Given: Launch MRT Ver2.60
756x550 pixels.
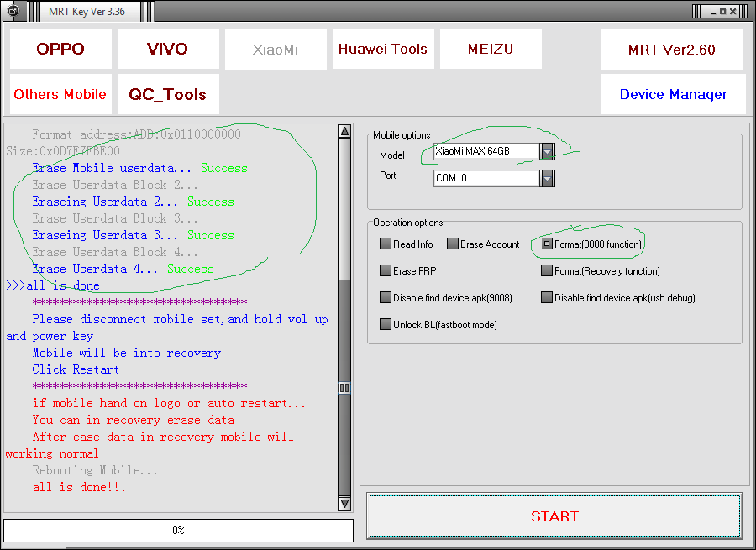Looking at the screenshot, I should pos(672,49).
